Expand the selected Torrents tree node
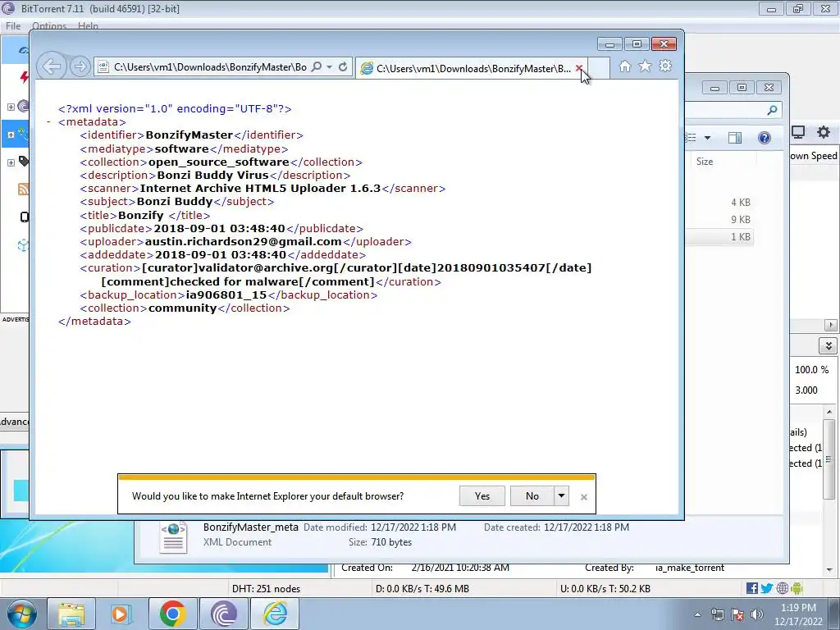Image resolution: width=840 pixels, height=630 pixels. coord(11,135)
